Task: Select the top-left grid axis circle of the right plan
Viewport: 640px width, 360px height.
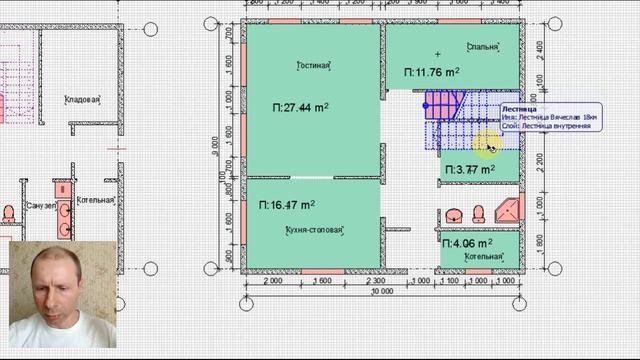Action: pyautogui.click(x=211, y=24)
